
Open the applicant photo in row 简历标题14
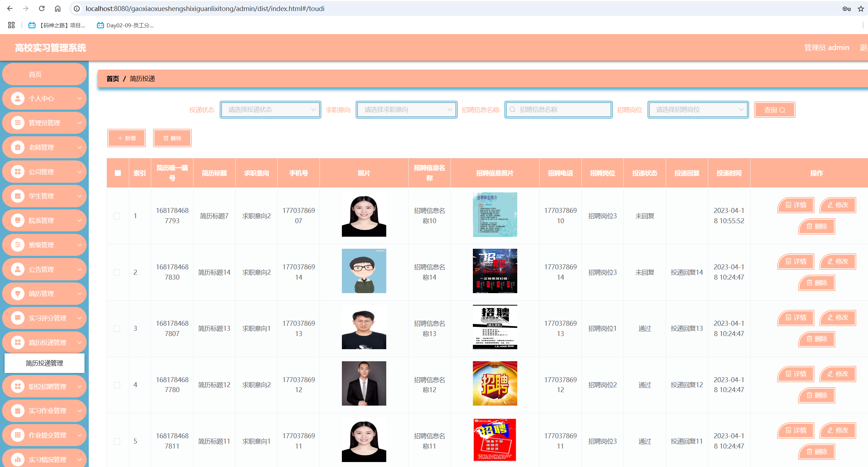[364, 271]
